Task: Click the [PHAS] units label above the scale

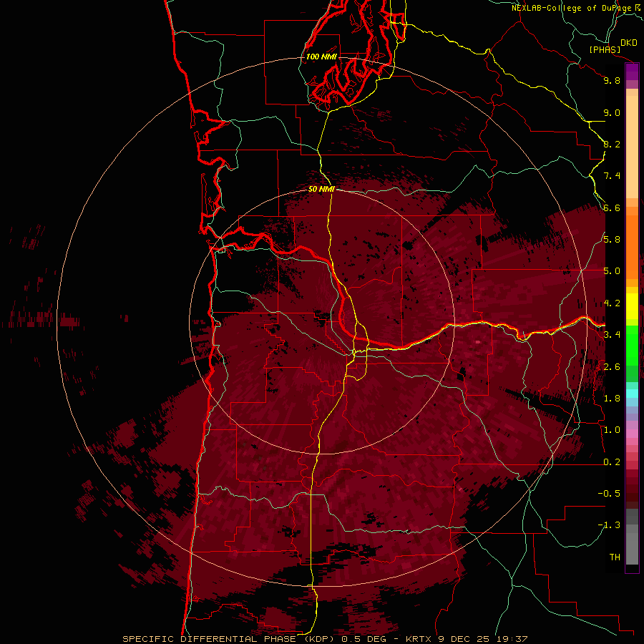Action: click(x=605, y=49)
